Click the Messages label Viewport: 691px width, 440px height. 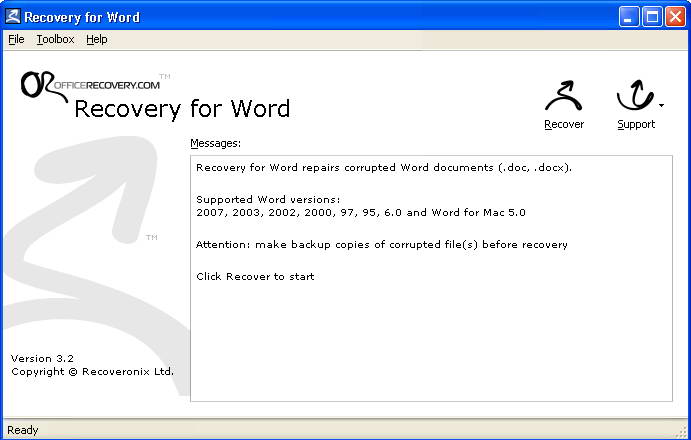point(215,143)
